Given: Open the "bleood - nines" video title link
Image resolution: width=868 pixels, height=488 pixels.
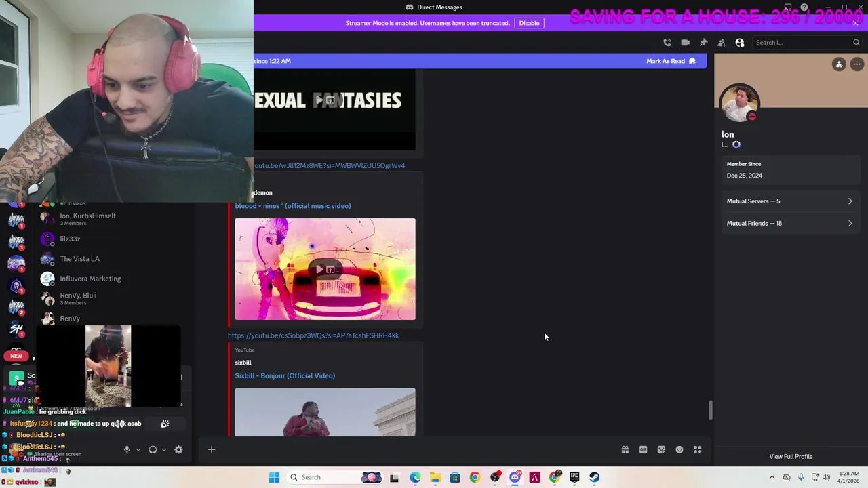Looking at the screenshot, I should pyautogui.click(x=293, y=206).
